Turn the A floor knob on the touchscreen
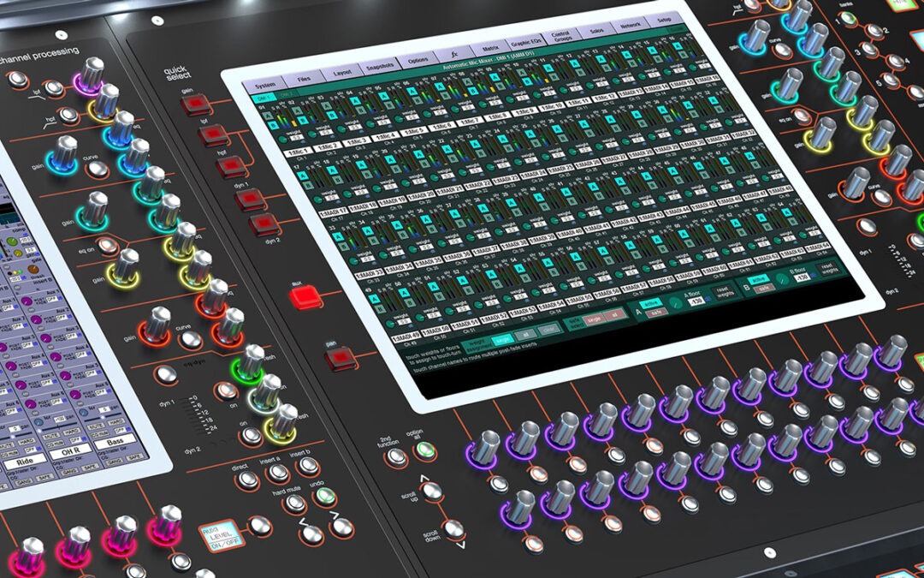The height and width of the screenshot is (578, 924). coord(675,302)
